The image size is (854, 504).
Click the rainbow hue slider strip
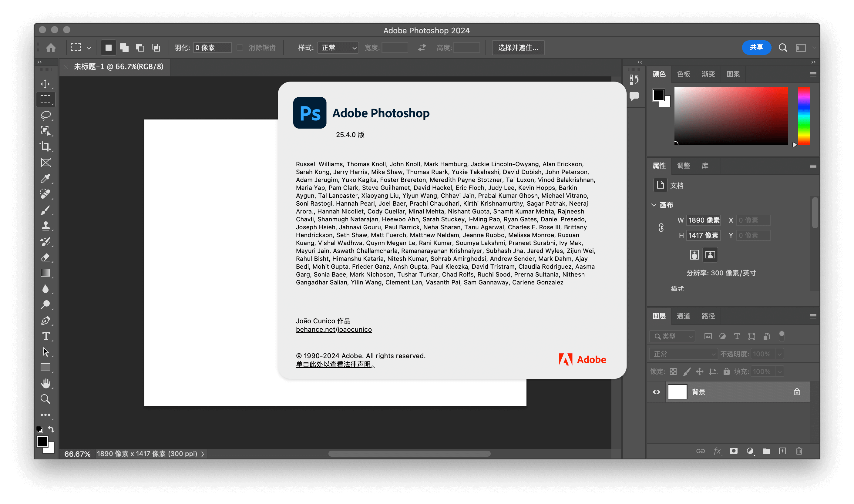pyautogui.click(x=804, y=116)
